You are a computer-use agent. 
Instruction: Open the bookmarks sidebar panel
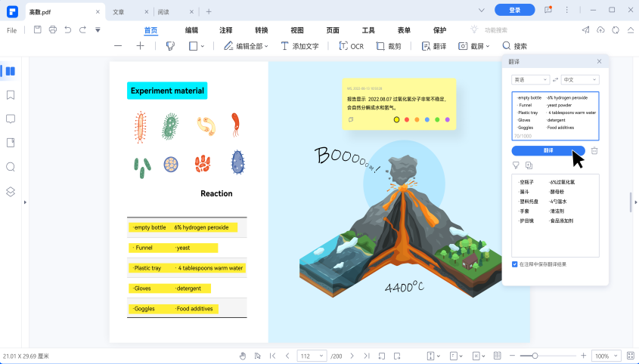(x=11, y=95)
